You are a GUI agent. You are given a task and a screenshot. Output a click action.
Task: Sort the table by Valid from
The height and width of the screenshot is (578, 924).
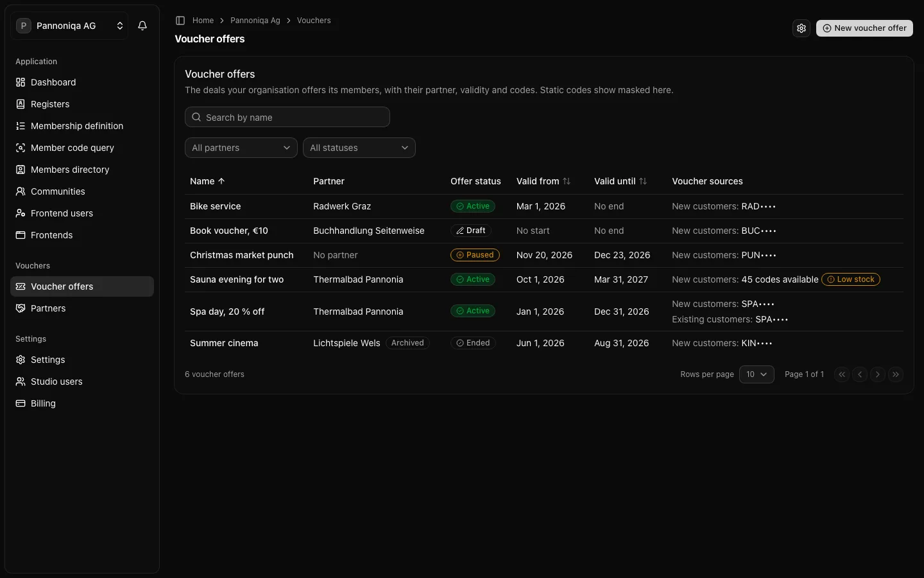(543, 181)
